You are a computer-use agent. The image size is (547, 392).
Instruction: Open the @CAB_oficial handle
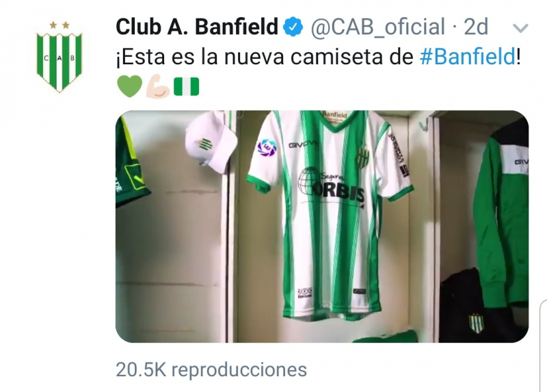point(378,27)
